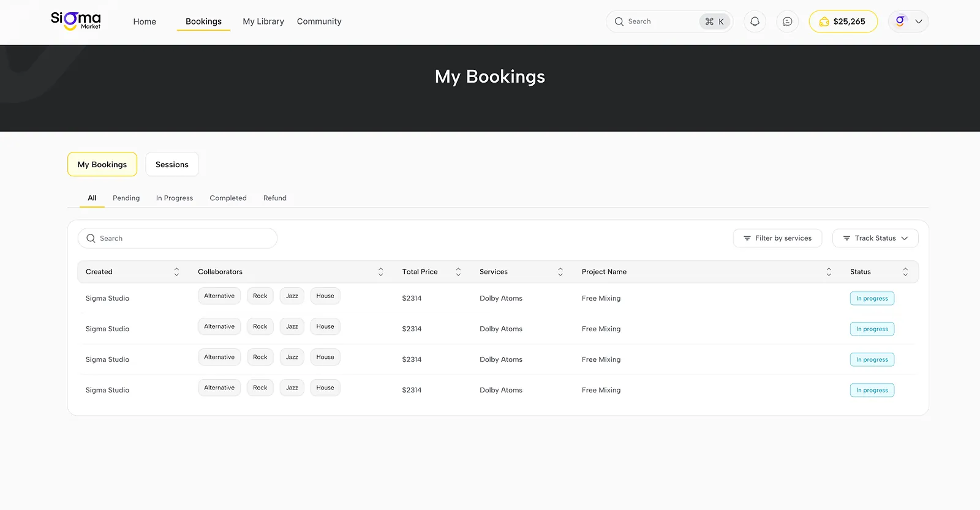
Task: Open Filter by services
Action: pos(777,238)
